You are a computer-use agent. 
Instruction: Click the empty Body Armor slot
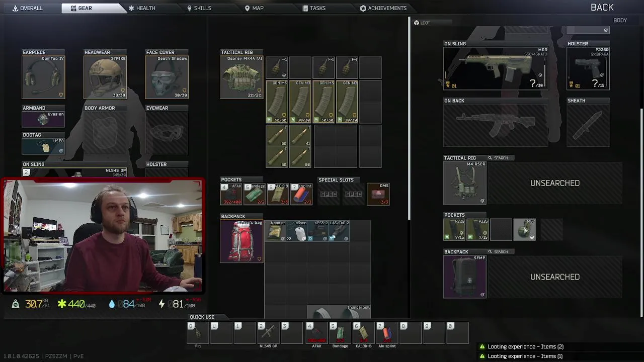(x=105, y=133)
